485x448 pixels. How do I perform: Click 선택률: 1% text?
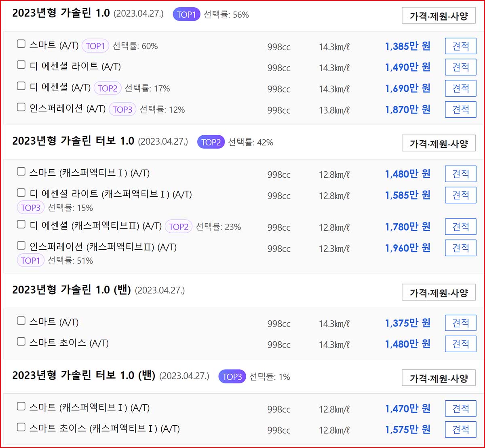coord(270,377)
